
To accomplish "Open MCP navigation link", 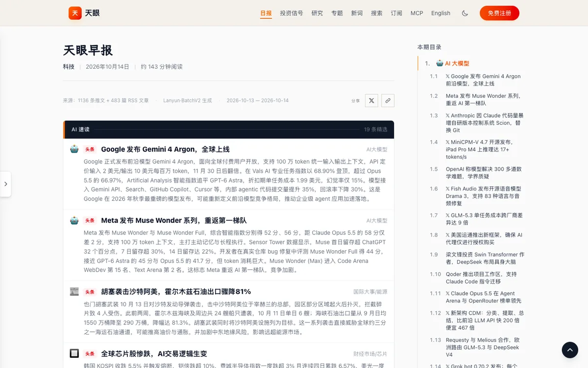I will click(x=417, y=13).
